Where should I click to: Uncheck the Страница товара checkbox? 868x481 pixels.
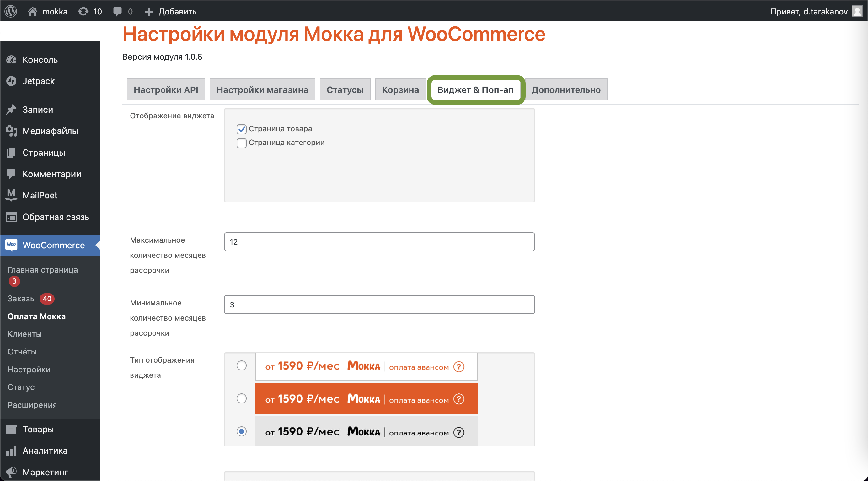pos(242,129)
